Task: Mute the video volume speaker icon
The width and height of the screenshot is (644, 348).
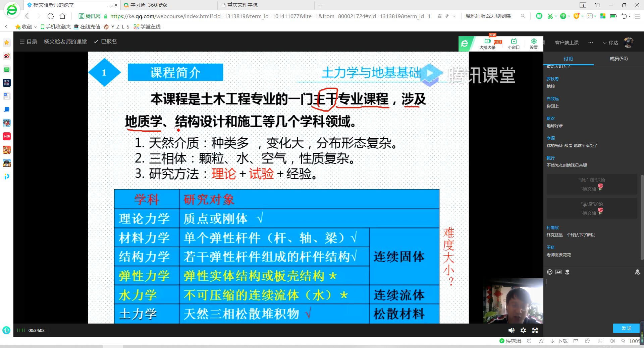Action: (x=511, y=331)
